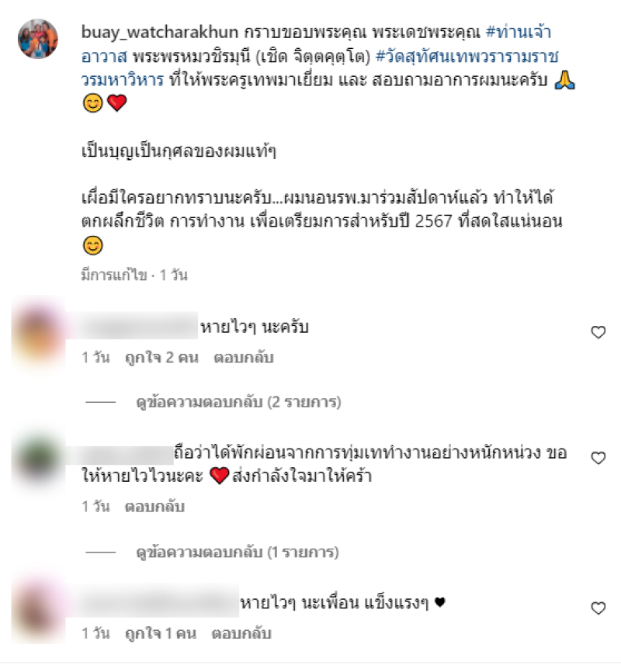The width and height of the screenshot is (621, 672).
Task: Reply to the comment 'หายไวๆ นะครับ'
Action: (244, 358)
